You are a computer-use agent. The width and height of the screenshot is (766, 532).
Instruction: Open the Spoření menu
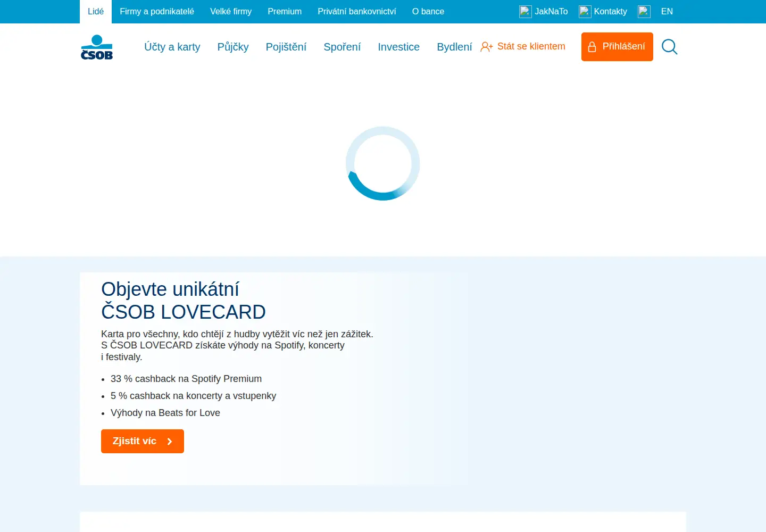(342, 47)
